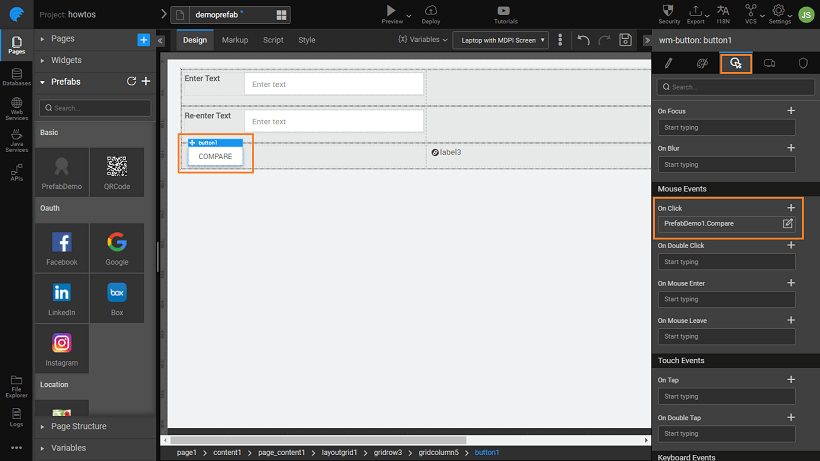Undo the last change
This screenshot has width=820, height=461.
click(x=584, y=40)
